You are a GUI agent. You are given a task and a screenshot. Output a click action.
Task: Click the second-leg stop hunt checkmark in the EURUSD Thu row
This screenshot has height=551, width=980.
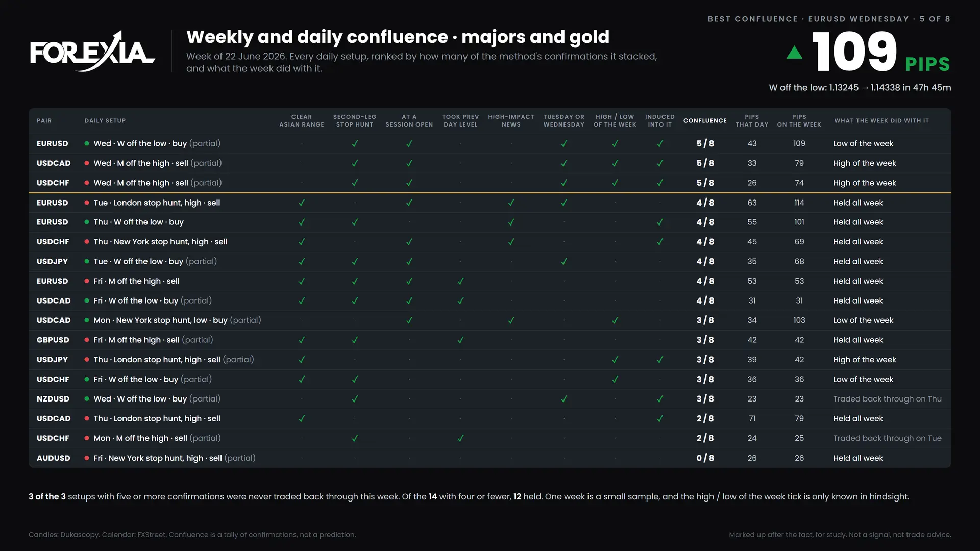coord(355,222)
